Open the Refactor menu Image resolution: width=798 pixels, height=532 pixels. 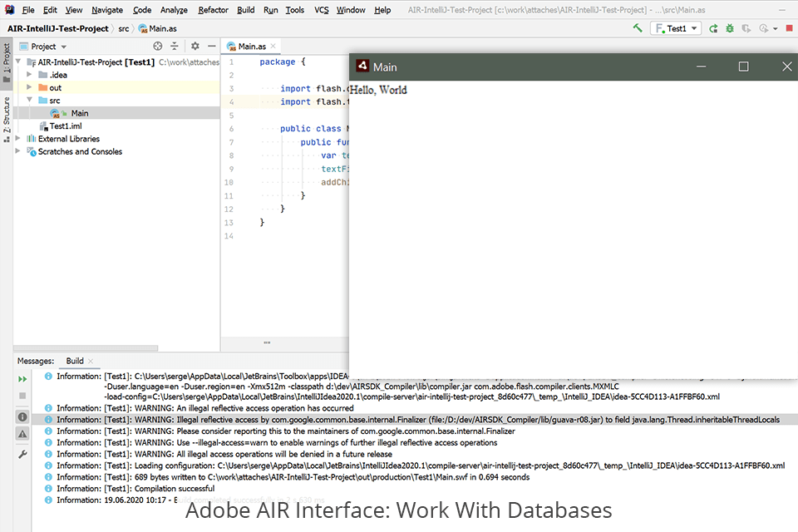click(x=214, y=10)
